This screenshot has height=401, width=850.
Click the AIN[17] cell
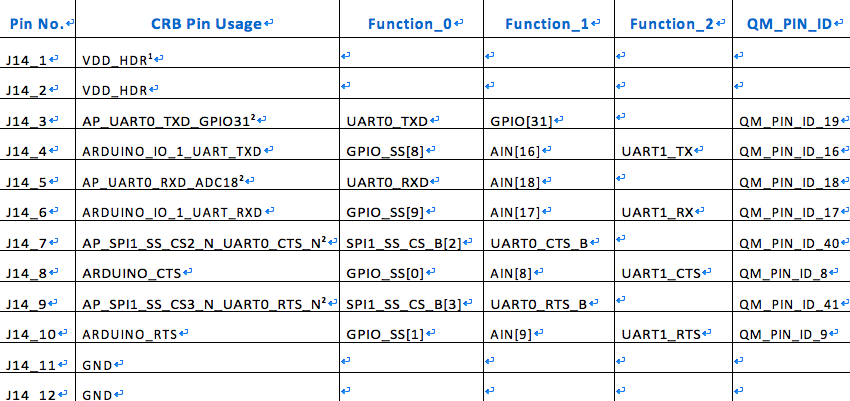(549, 205)
